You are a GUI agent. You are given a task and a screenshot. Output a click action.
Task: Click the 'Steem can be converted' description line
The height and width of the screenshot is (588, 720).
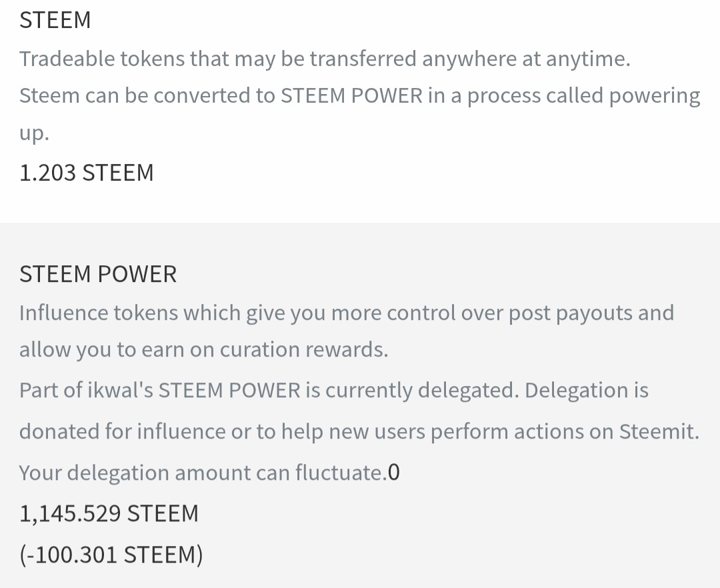[359, 96]
